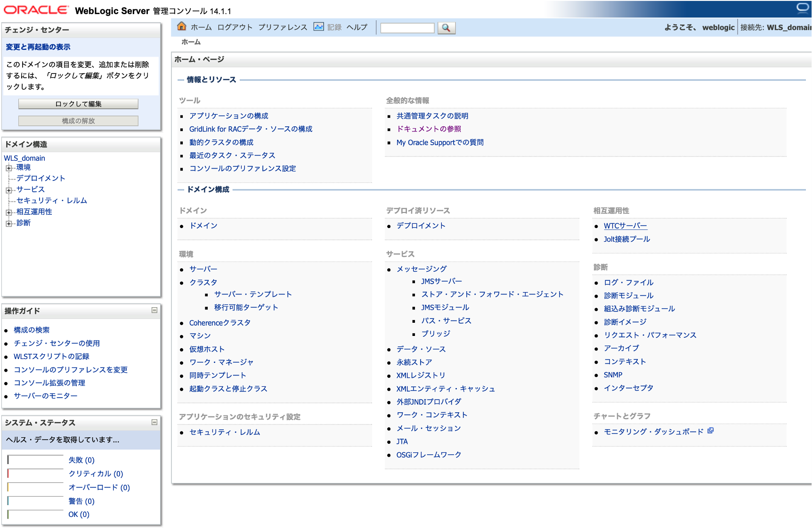
Task: Click the record (記録) icon
Action: click(319, 27)
